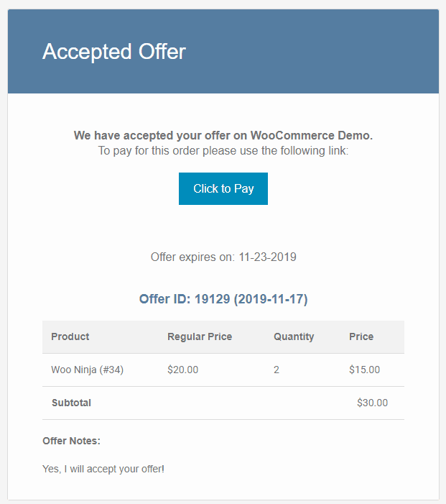Click the $20.00 regular price value
The height and width of the screenshot is (504, 446).
182,370
